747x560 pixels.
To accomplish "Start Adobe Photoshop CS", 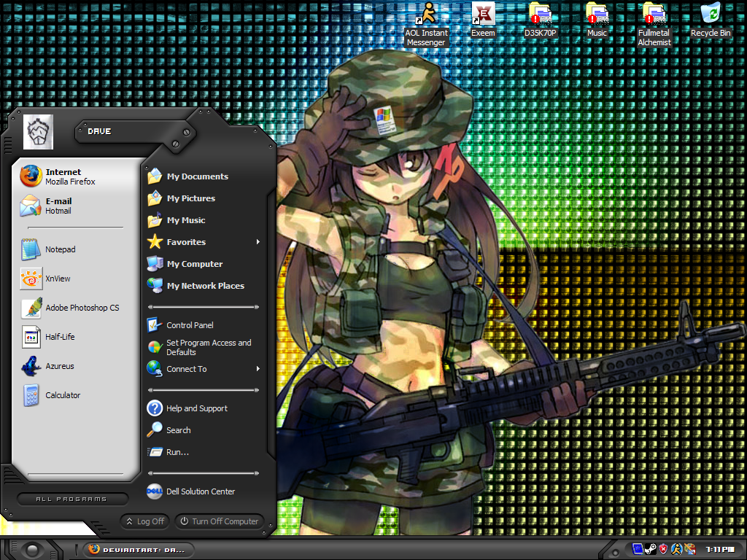I will coord(76,308).
